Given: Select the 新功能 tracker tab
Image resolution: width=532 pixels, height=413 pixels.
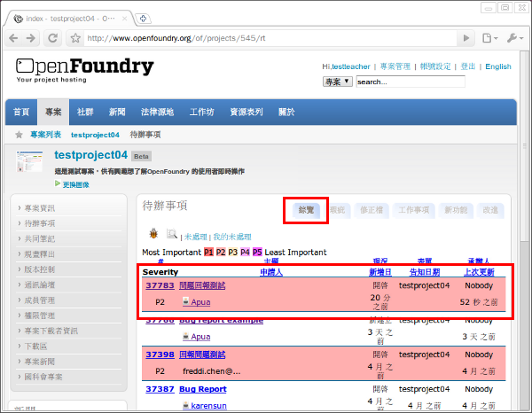Looking at the screenshot, I should pos(456,210).
